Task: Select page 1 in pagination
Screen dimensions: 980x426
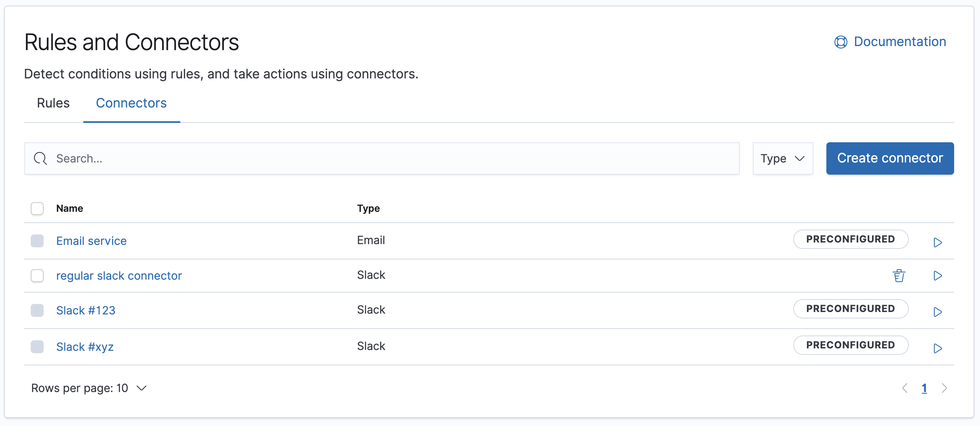Action: pyautogui.click(x=925, y=388)
